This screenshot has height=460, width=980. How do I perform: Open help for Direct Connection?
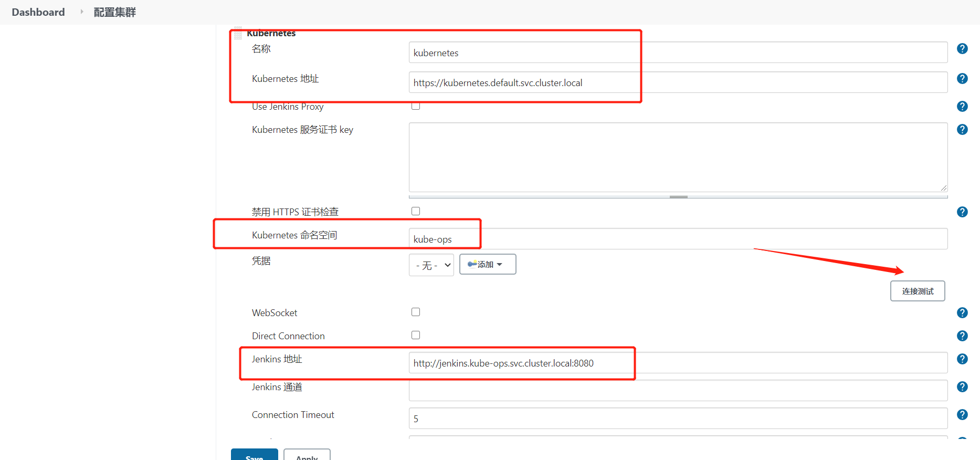[x=962, y=336]
